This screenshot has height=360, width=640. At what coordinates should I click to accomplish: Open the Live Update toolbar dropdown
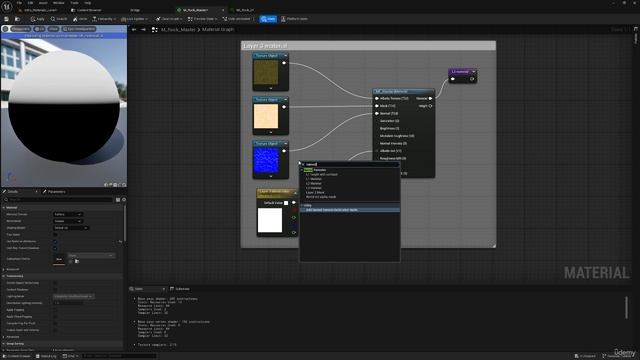click(134, 19)
